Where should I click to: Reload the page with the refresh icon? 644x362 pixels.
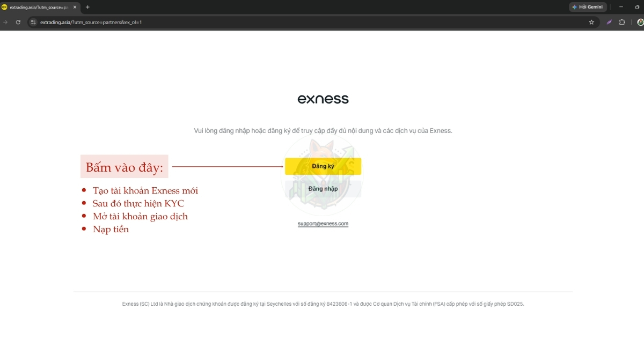coord(18,22)
